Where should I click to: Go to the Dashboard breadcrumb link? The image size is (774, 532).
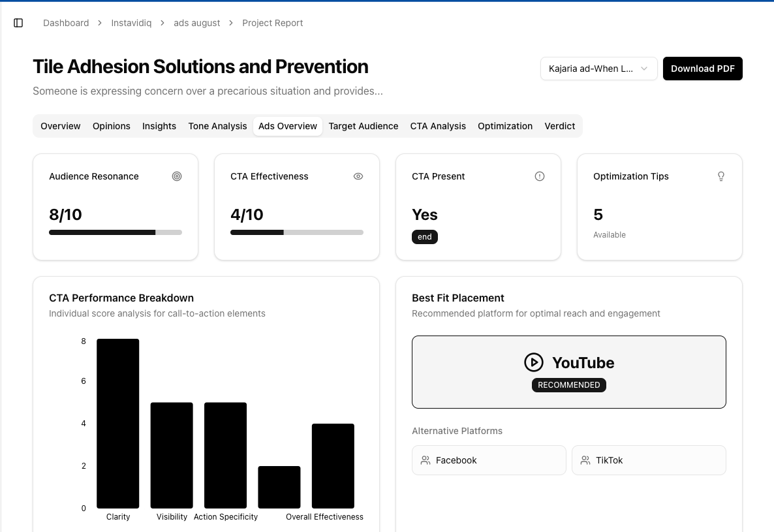click(x=66, y=23)
